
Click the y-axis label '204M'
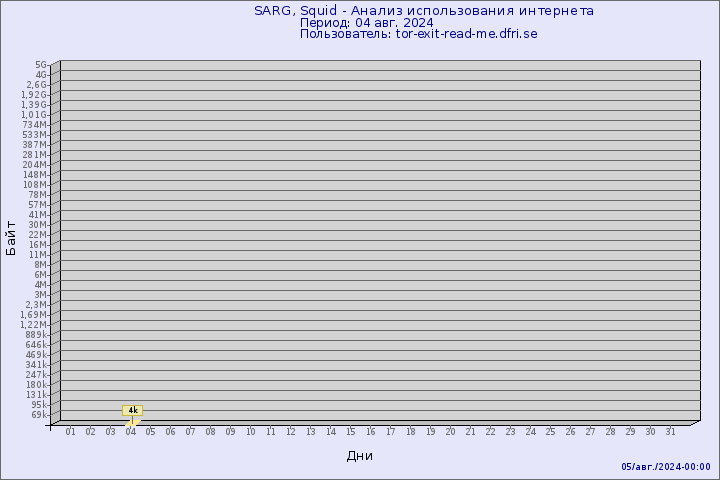pos(35,165)
